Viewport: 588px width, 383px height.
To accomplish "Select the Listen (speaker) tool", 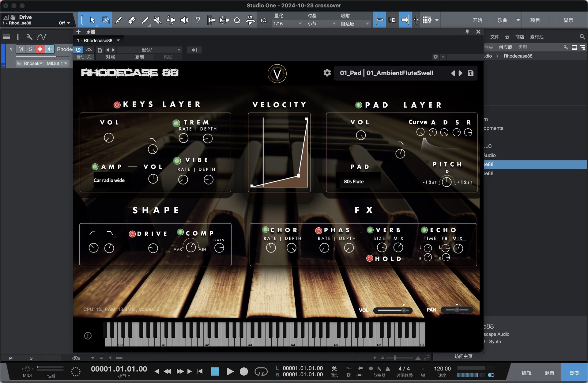I will 184,20.
